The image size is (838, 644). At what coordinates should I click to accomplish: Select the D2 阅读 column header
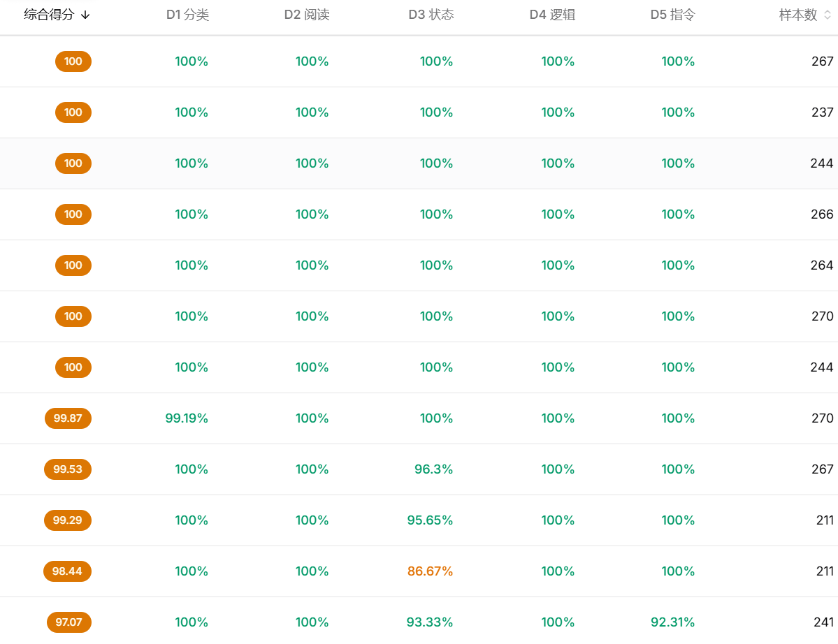tap(307, 15)
